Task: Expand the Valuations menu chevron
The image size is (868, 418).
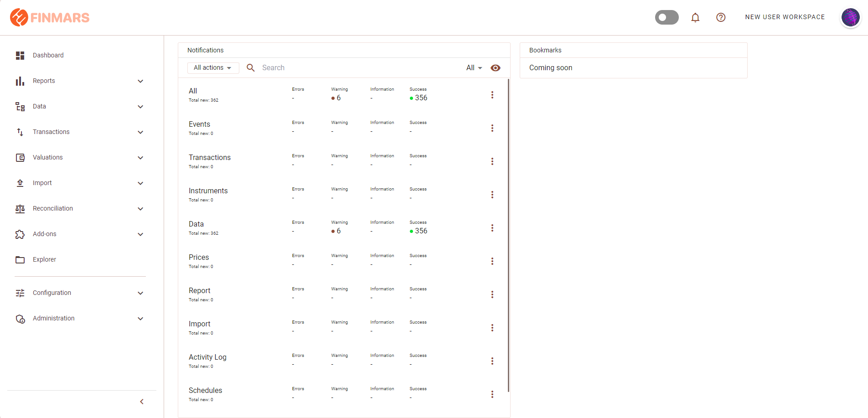Action: (140, 158)
